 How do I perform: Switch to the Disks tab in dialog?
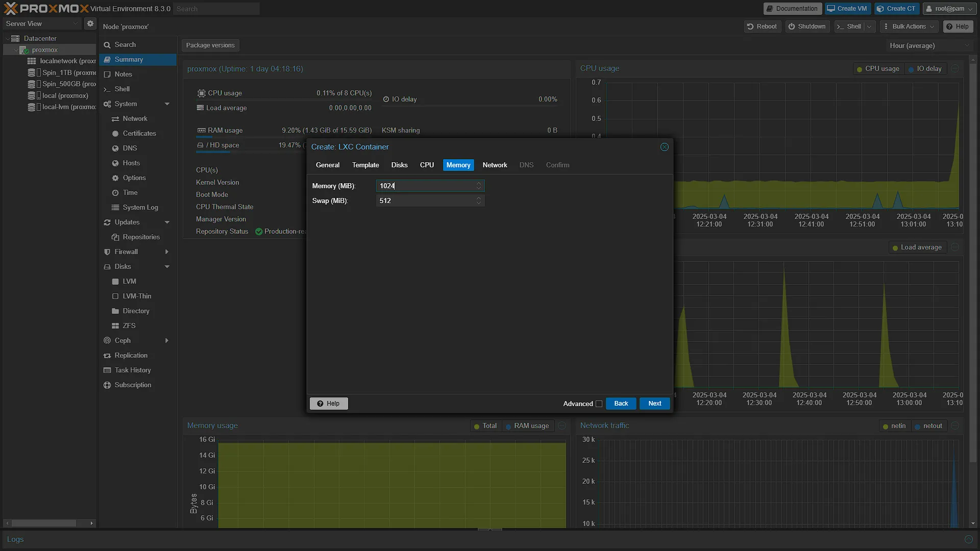coord(399,165)
